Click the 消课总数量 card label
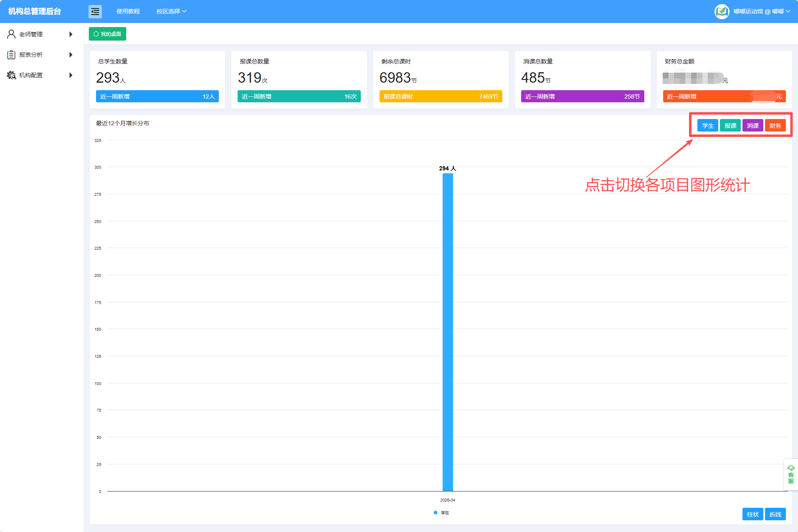 pos(538,61)
